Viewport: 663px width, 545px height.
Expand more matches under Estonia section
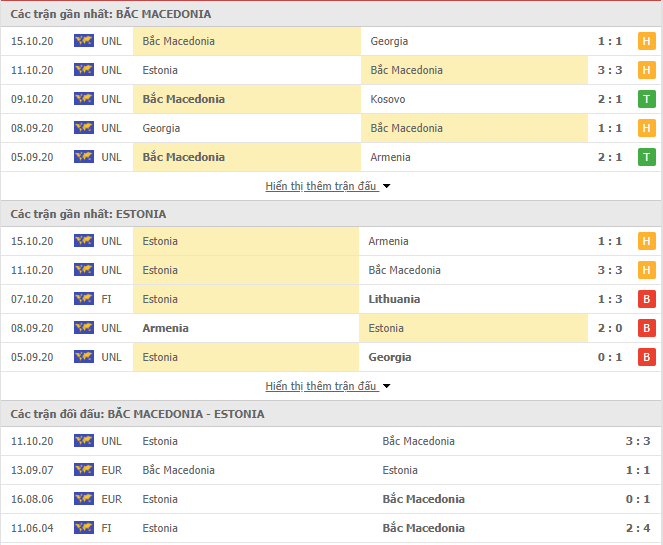321,386
